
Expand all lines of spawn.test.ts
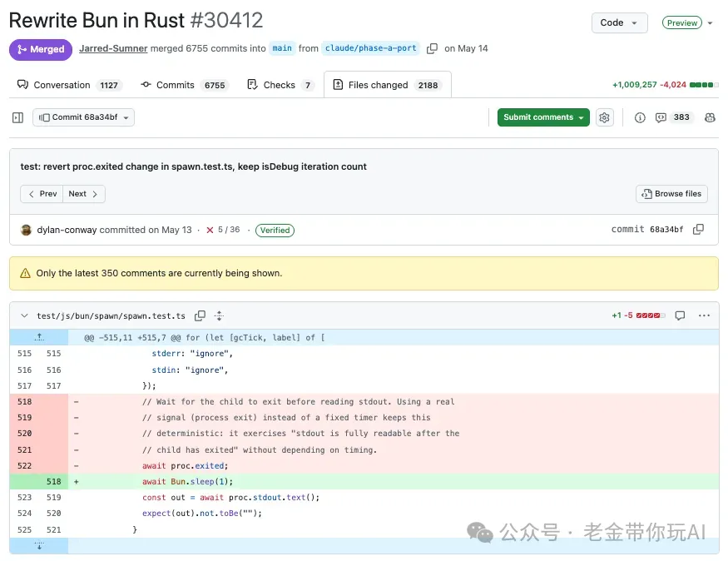click(x=219, y=315)
